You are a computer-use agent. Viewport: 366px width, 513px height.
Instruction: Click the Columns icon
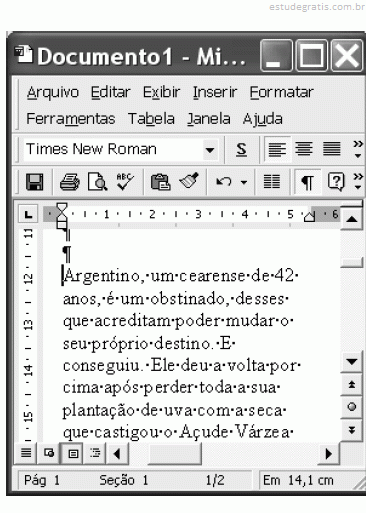click(272, 182)
